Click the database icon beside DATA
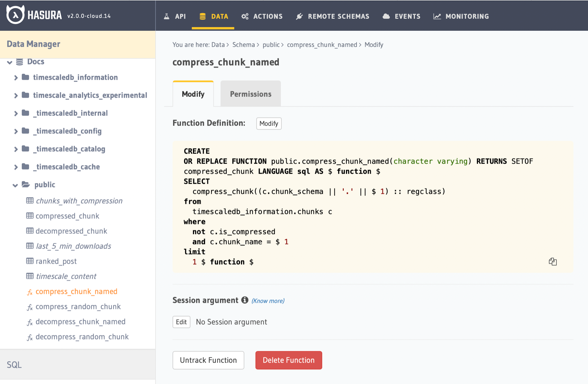The height and width of the screenshot is (384, 588). 202,16
